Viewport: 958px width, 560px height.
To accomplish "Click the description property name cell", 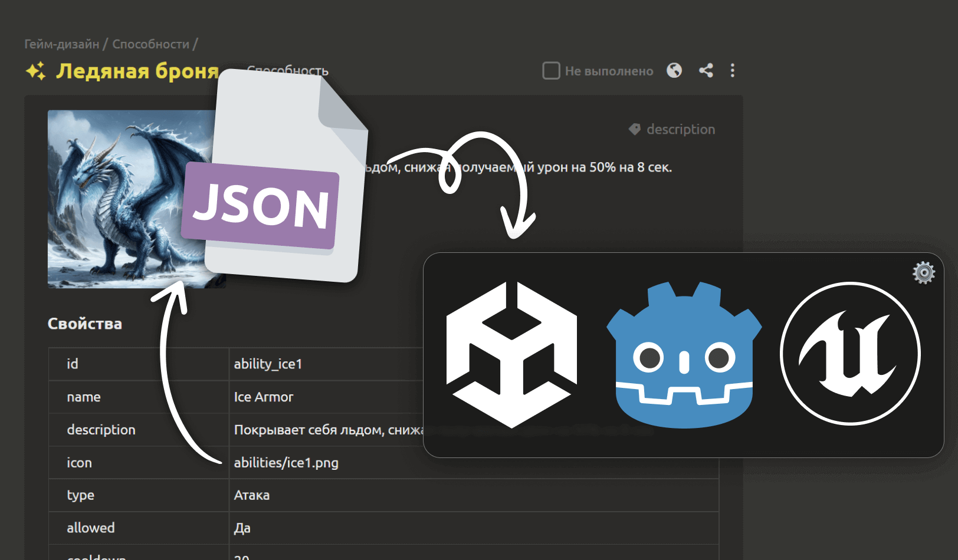I will point(139,430).
